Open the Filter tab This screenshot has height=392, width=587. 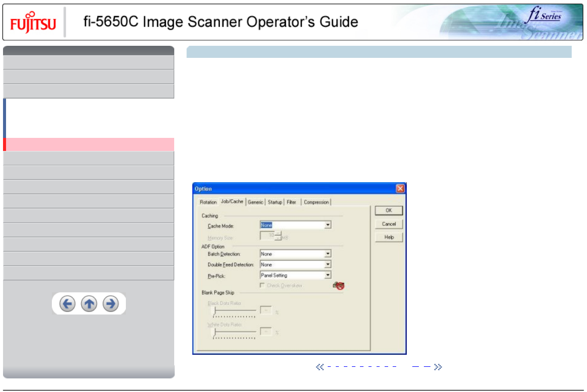[291, 202]
